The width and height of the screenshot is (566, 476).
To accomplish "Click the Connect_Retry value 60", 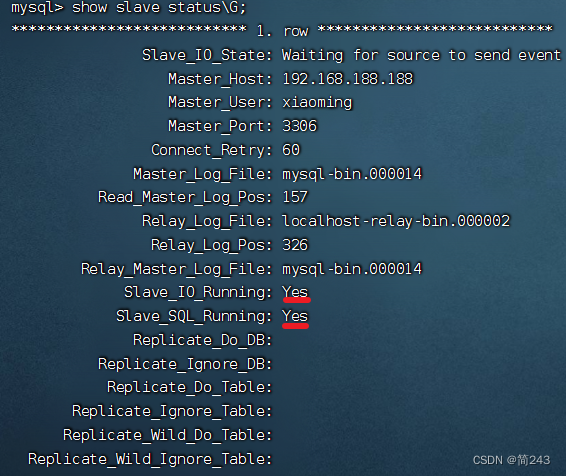I will 291,150.
